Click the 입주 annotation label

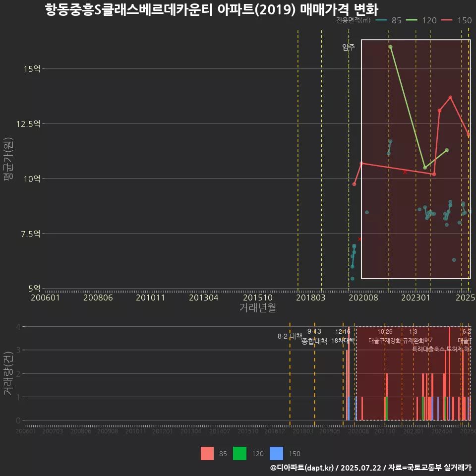pyautogui.click(x=349, y=47)
